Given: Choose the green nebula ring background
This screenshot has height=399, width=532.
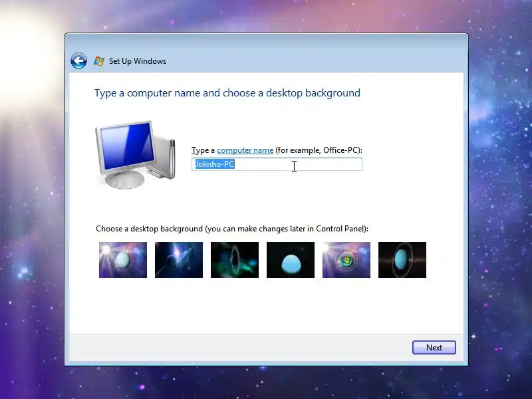Looking at the screenshot, I should pyautogui.click(x=235, y=260).
